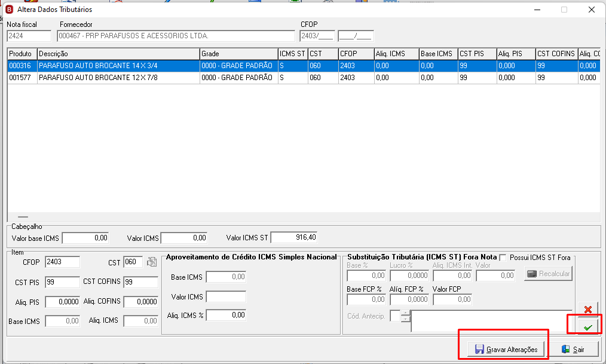
Task: Click the Lucro % field
Action: pos(409,276)
